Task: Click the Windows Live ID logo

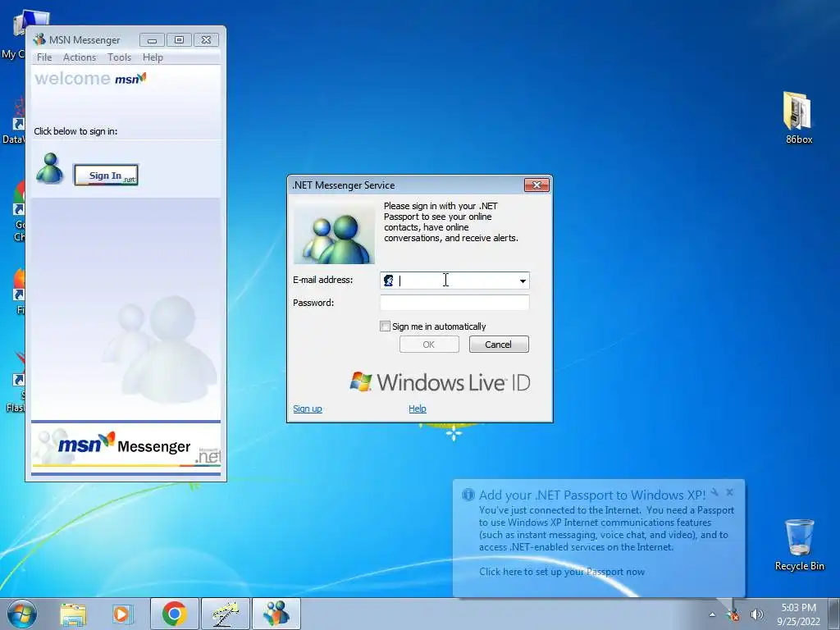Action: (440, 382)
